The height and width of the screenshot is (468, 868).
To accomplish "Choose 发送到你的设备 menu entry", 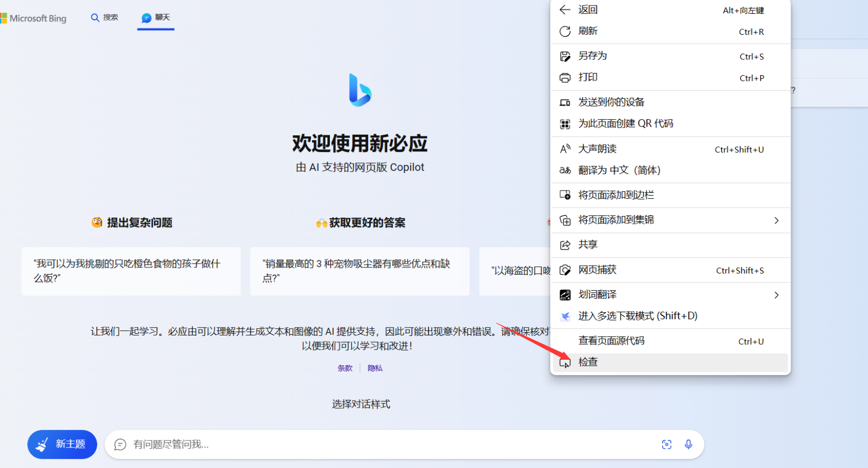I will pos(670,102).
